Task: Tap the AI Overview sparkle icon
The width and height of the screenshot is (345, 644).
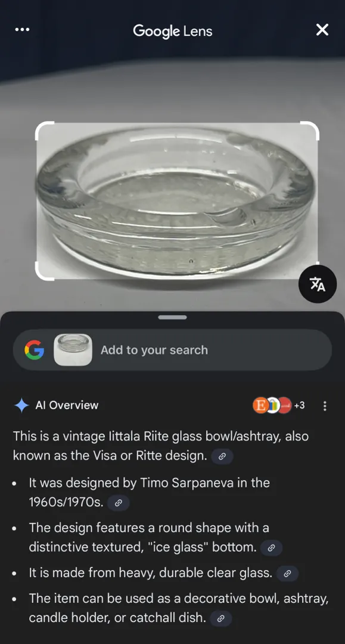Action: pyautogui.click(x=21, y=405)
